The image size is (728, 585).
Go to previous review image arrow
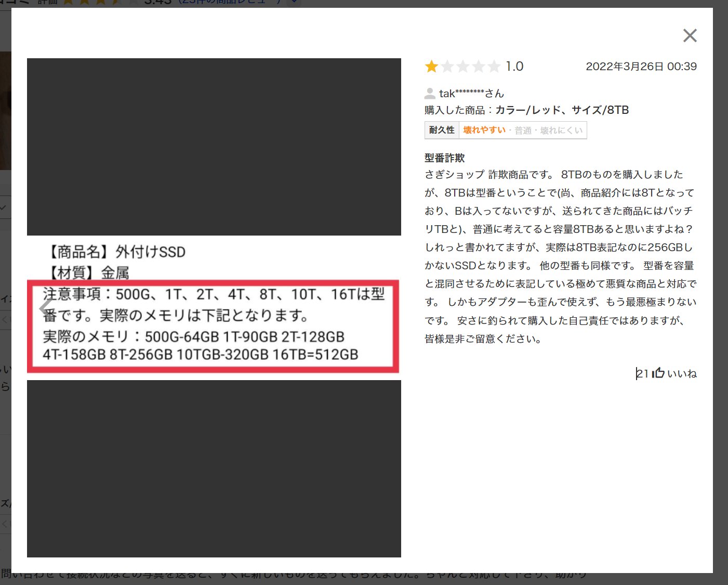click(x=46, y=308)
